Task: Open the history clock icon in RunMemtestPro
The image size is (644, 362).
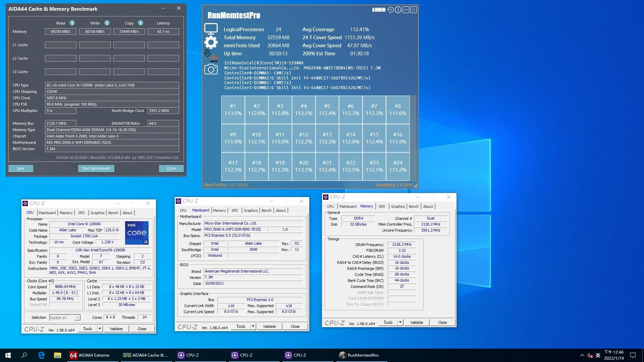Action: [x=390, y=10]
